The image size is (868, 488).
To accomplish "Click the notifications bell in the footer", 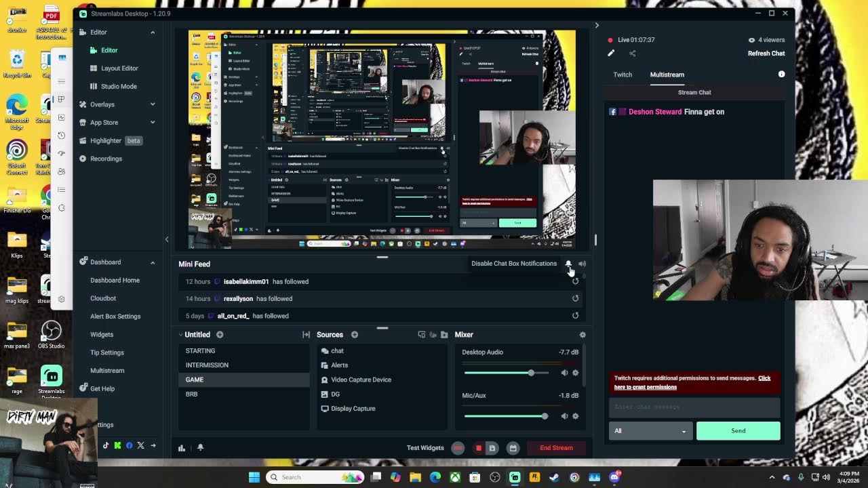I will pyautogui.click(x=200, y=448).
